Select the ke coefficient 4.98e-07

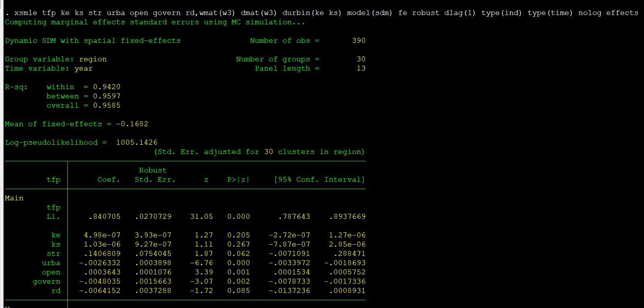pyautogui.click(x=102, y=235)
